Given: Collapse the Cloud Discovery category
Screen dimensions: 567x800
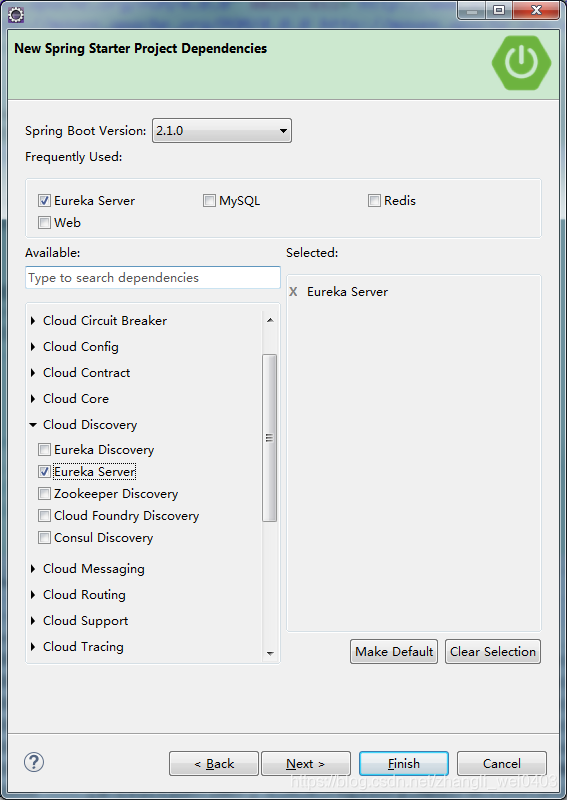Looking at the screenshot, I should click(33, 424).
